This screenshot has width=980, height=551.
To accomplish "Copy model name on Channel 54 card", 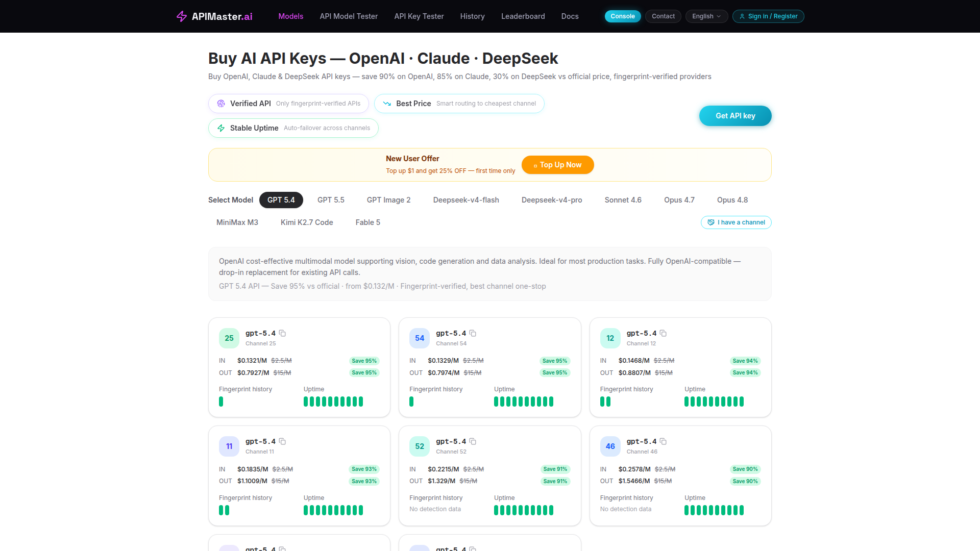I will coord(473,333).
